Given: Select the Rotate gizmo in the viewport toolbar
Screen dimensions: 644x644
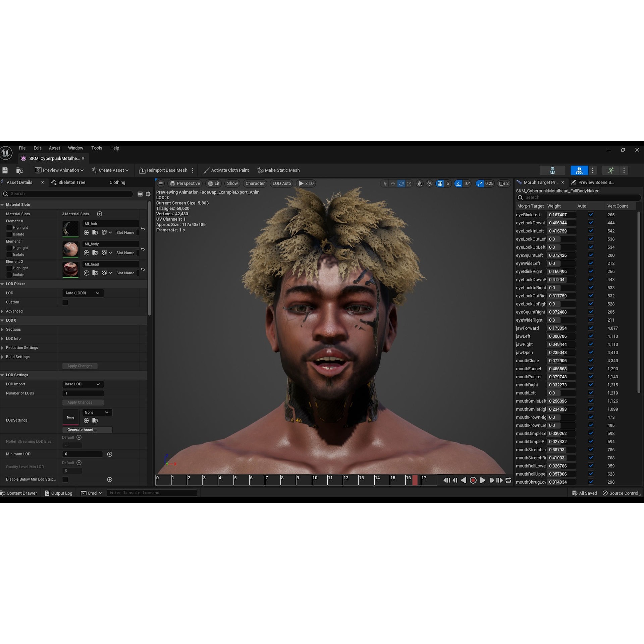Looking at the screenshot, I should [401, 183].
